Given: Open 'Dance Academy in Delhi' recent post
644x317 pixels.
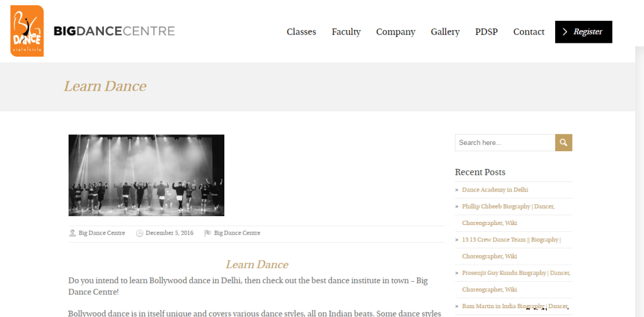Looking at the screenshot, I should click(495, 190).
